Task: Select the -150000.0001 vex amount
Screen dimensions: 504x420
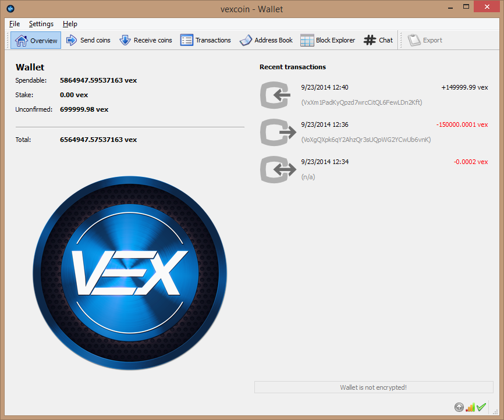Action: [x=462, y=124]
